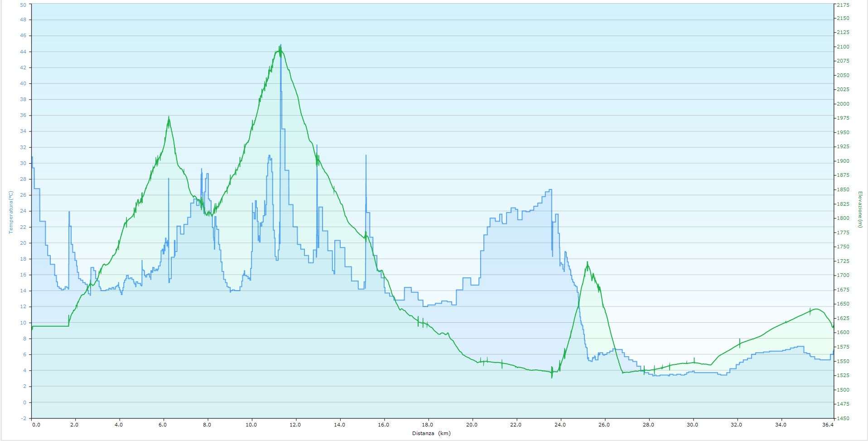Click the green elevation hump near 35.5 km
This screenshot has width=868, height=441.
[x=816, y=309]
